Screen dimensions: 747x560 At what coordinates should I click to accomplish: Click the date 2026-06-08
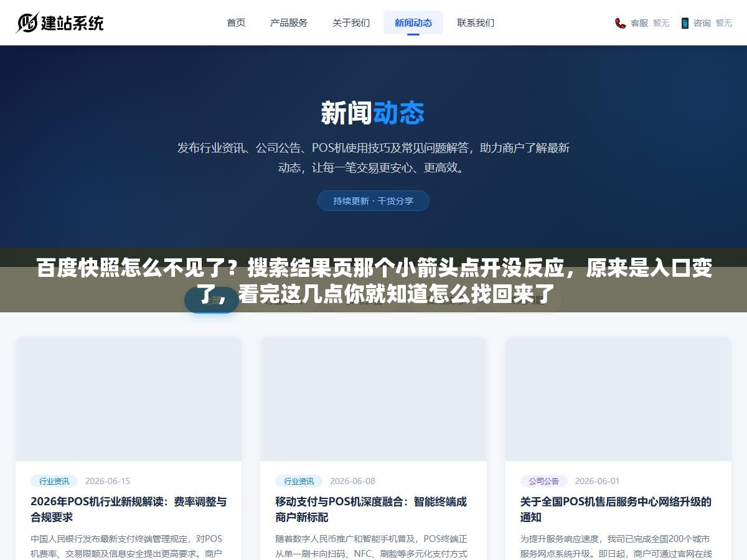tap(352, 481)
